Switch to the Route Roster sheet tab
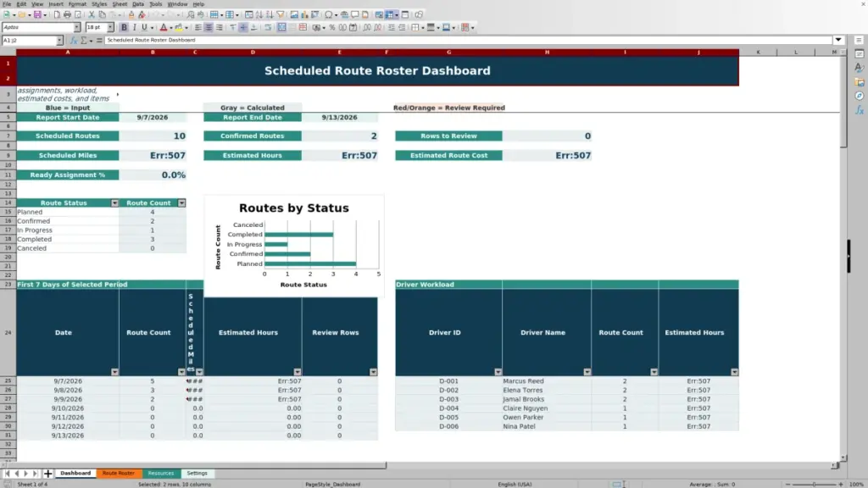Viewport: 868px width, 488px height. coord(119,473)
